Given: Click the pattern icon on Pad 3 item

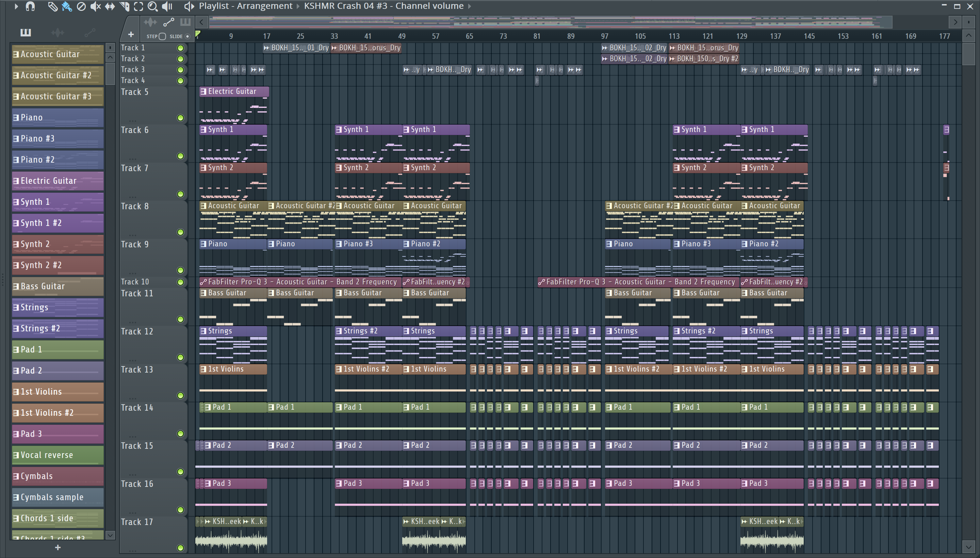Looking at the screenshot, I should point(16,434).
